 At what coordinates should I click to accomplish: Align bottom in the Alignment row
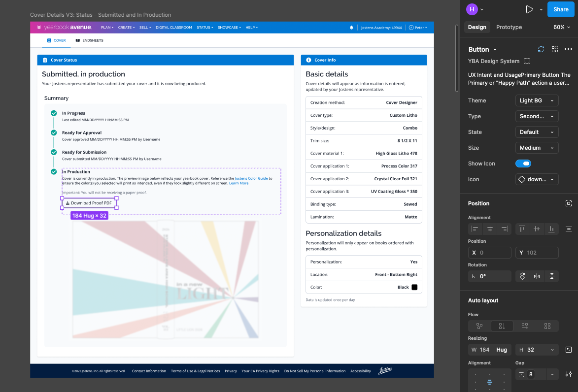[x=551, y=229]
